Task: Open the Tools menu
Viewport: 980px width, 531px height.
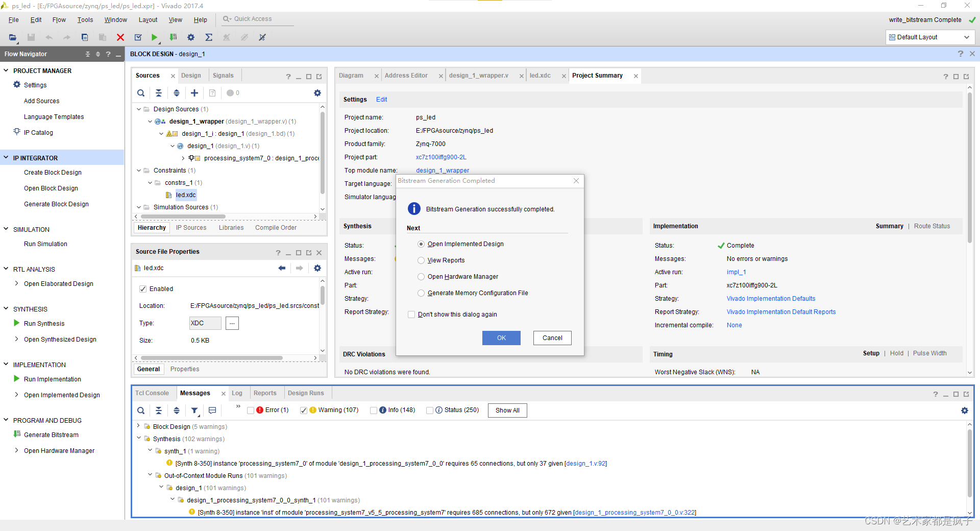Action: [x=85, y=20]
